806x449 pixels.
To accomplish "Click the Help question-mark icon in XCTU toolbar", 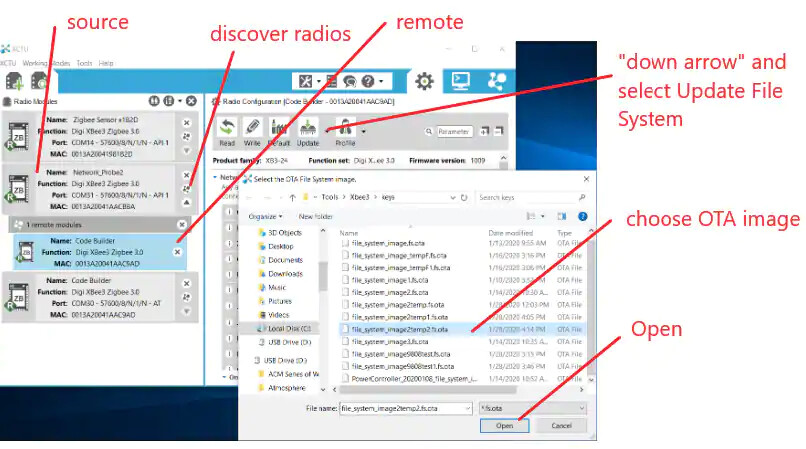I will point(368,81).
